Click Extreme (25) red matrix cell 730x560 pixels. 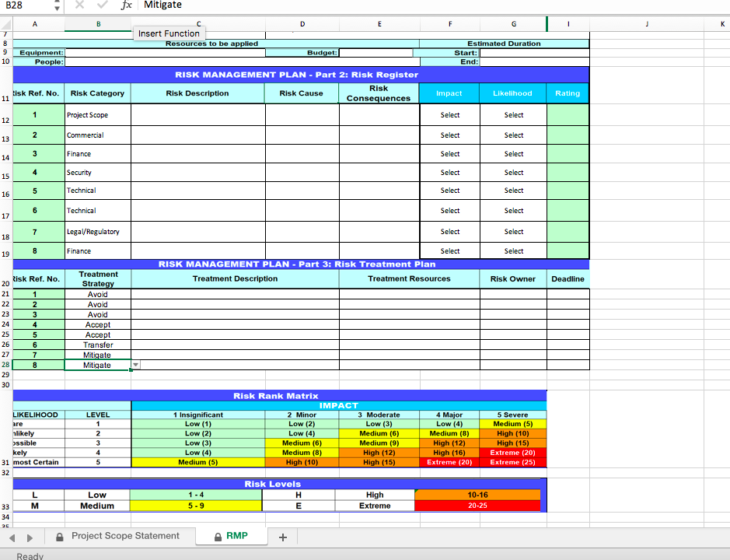[512, 462]
